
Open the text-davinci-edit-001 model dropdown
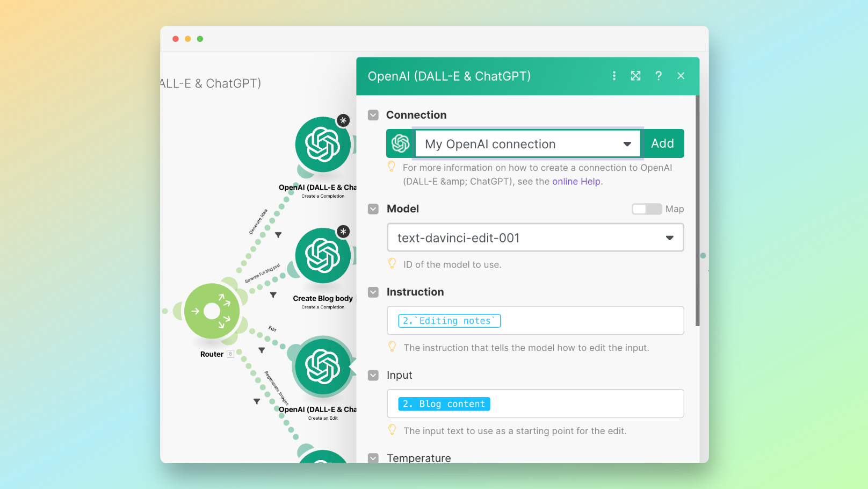coord(536,238)
